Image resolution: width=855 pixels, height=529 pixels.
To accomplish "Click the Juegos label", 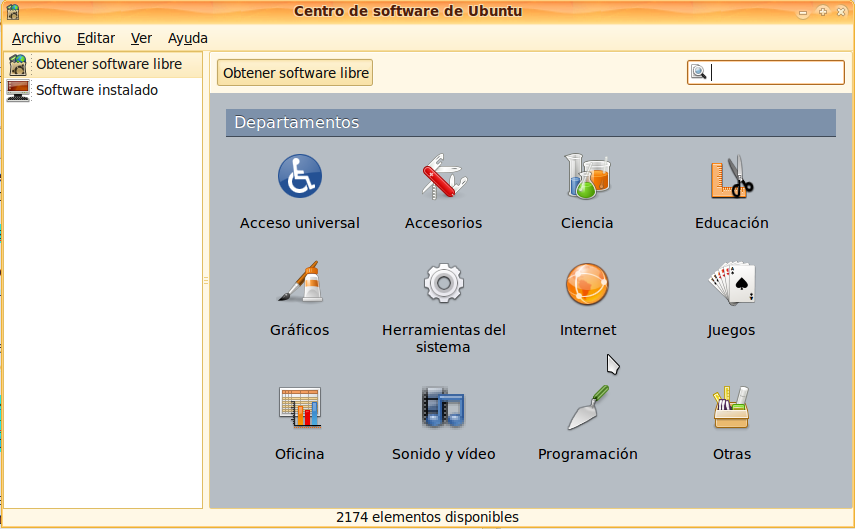I will coord(731,330).
